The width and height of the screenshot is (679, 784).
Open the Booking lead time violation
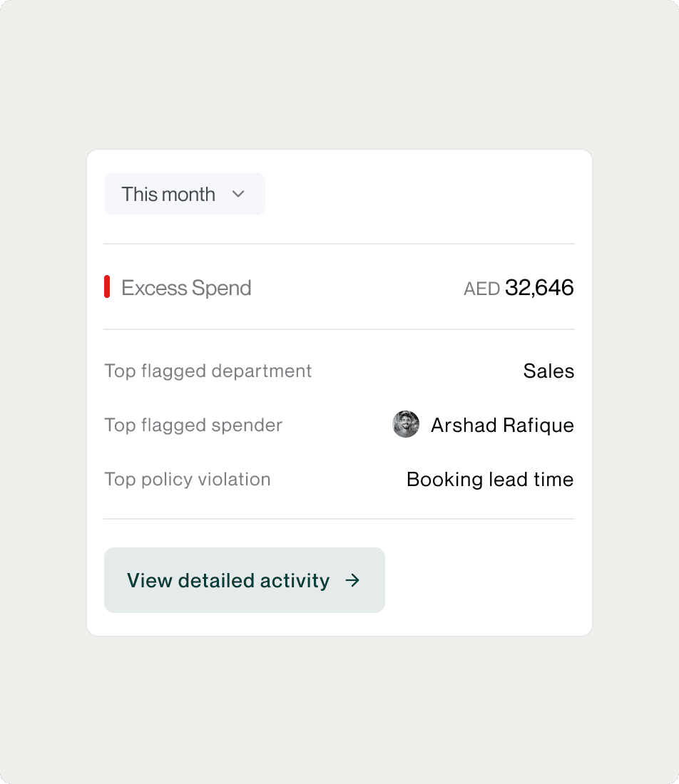pos(490,479)
